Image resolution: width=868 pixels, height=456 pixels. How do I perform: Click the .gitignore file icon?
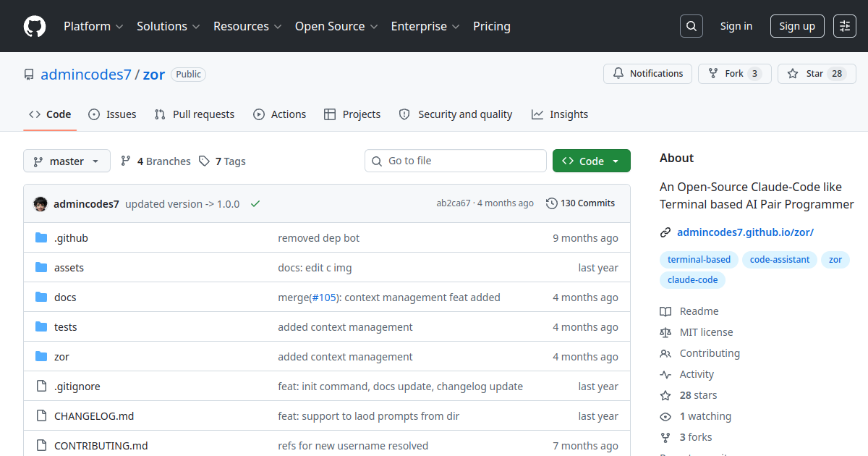pos(41,387)
